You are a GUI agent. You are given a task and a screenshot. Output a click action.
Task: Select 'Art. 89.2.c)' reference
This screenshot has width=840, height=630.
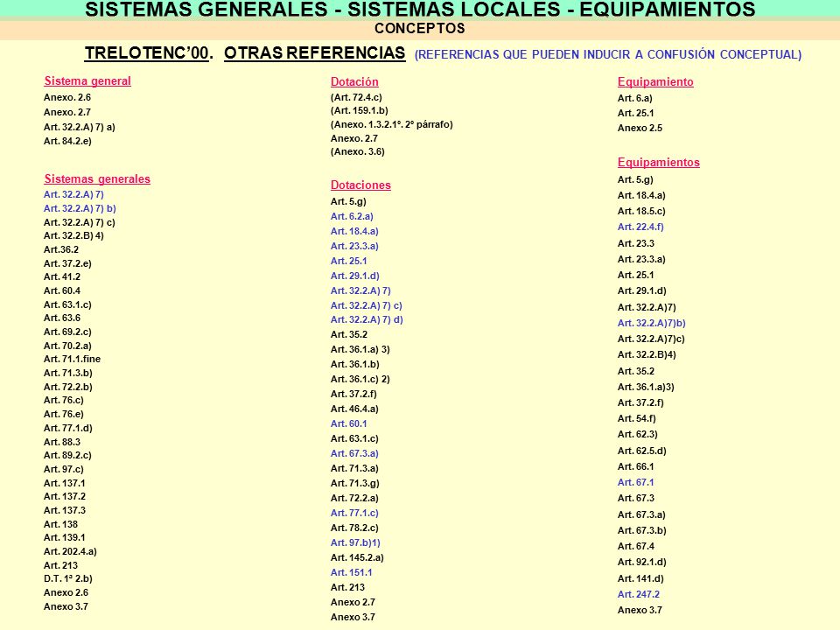pyautogui.click(x=67, y=455)
